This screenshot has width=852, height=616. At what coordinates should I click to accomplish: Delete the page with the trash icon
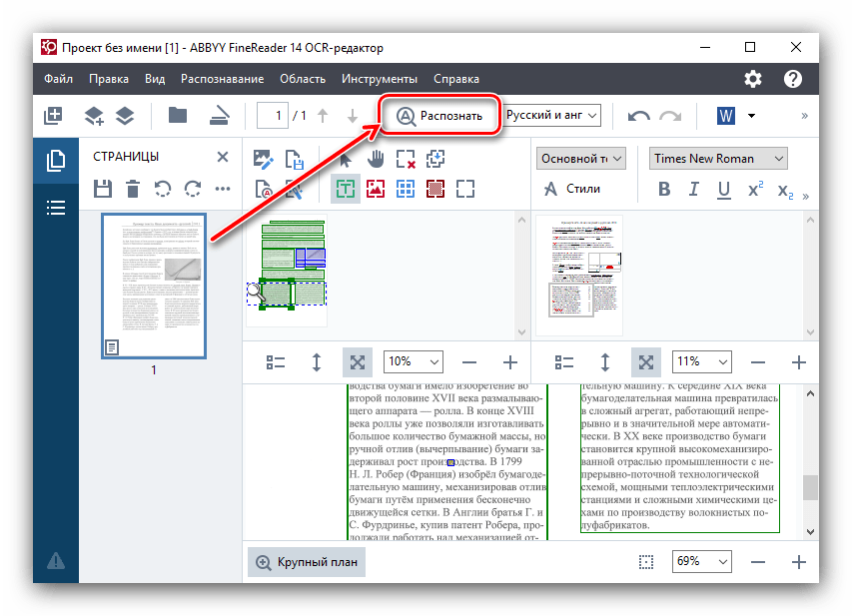click(133, 189)
